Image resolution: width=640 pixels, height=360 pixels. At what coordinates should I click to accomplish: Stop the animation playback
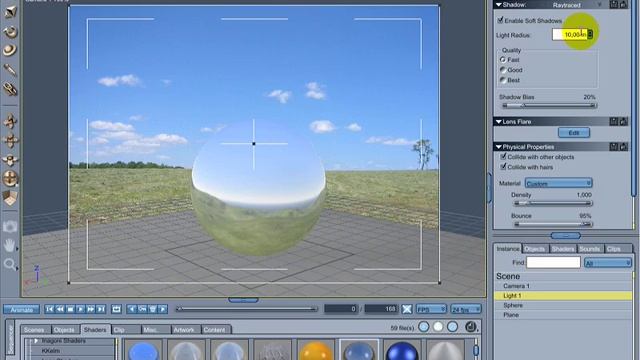point(70,309)
